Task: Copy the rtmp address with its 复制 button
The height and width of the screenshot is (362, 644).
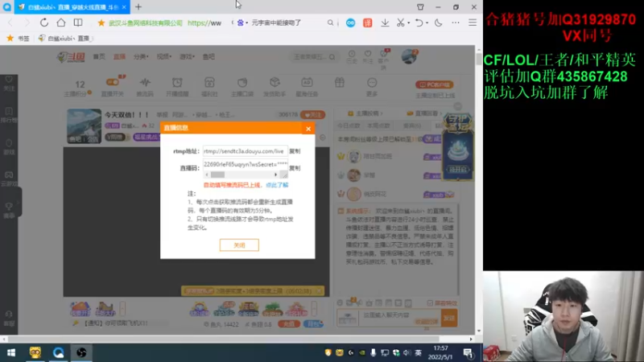Action: coord(295,151)
